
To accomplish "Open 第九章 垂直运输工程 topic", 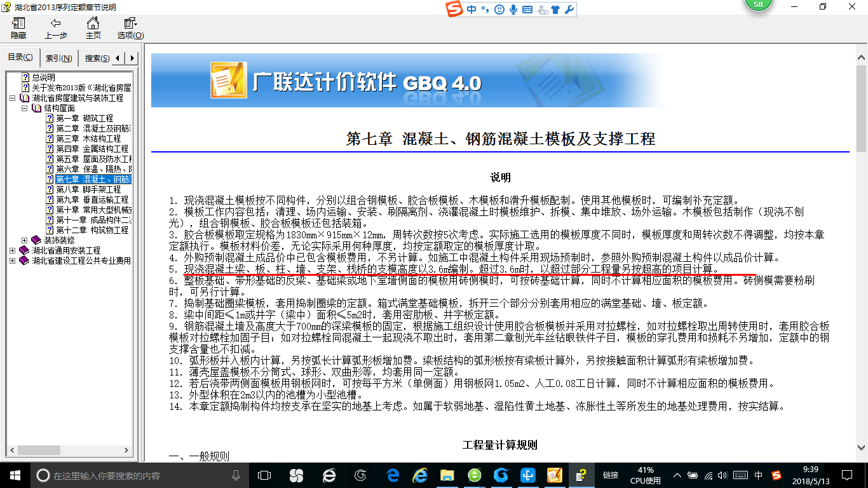I will point(92,200).
